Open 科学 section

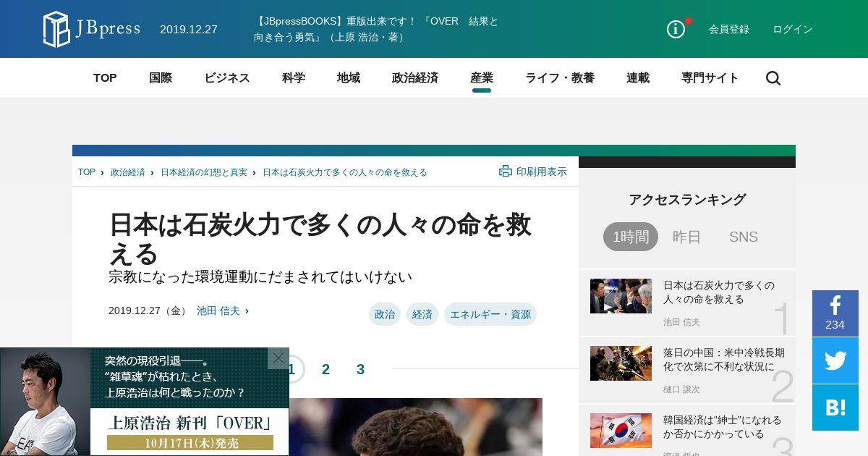point(294,78)
